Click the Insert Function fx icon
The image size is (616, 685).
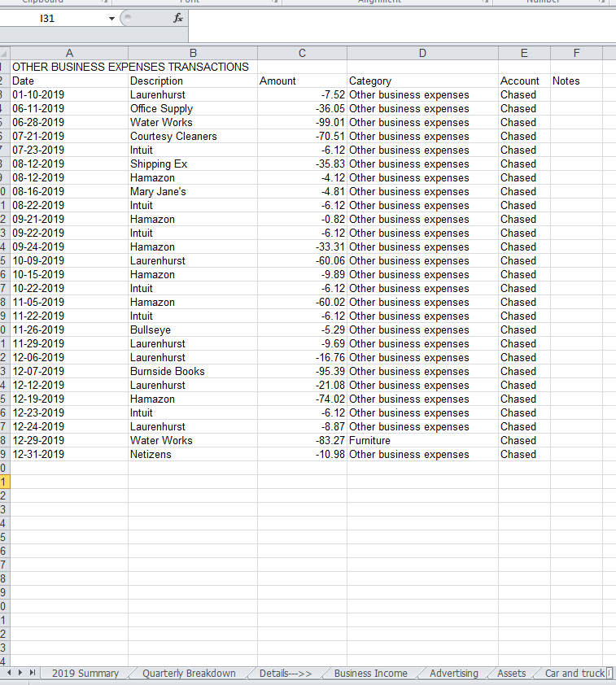point(178,18)
